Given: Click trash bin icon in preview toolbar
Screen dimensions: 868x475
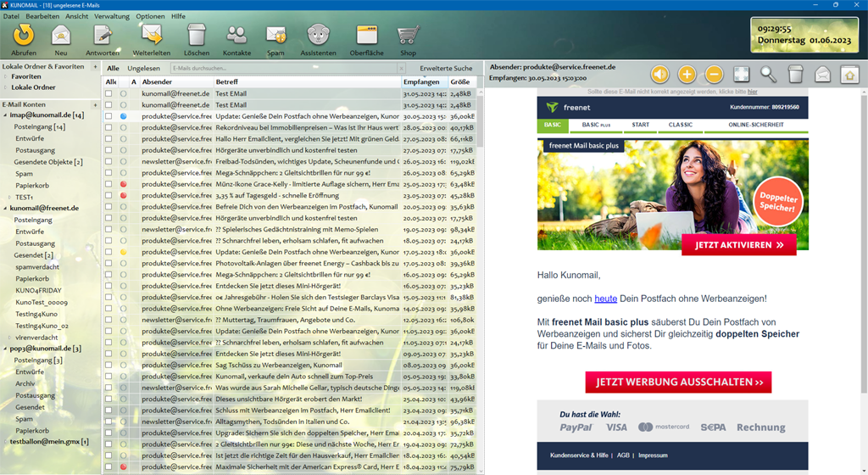Looking at the screenshot, I should pos(795,74).
